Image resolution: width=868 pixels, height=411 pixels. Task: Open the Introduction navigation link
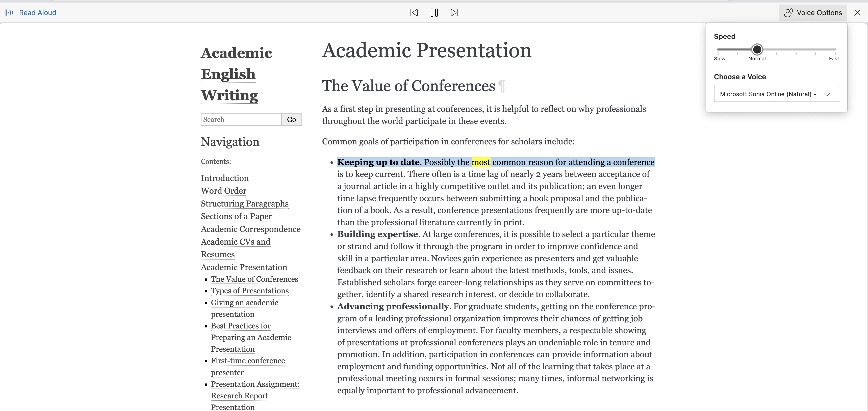[x=225, y=178]
